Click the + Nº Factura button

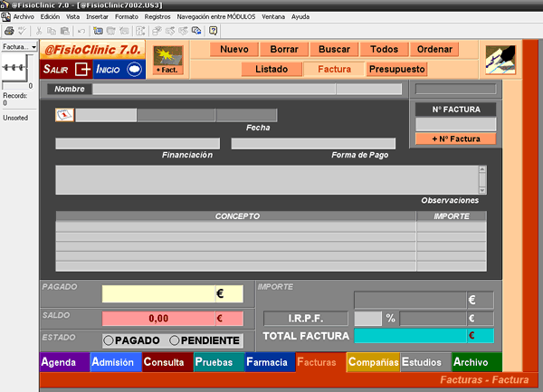pyautogui.click(x=456, y=139)
